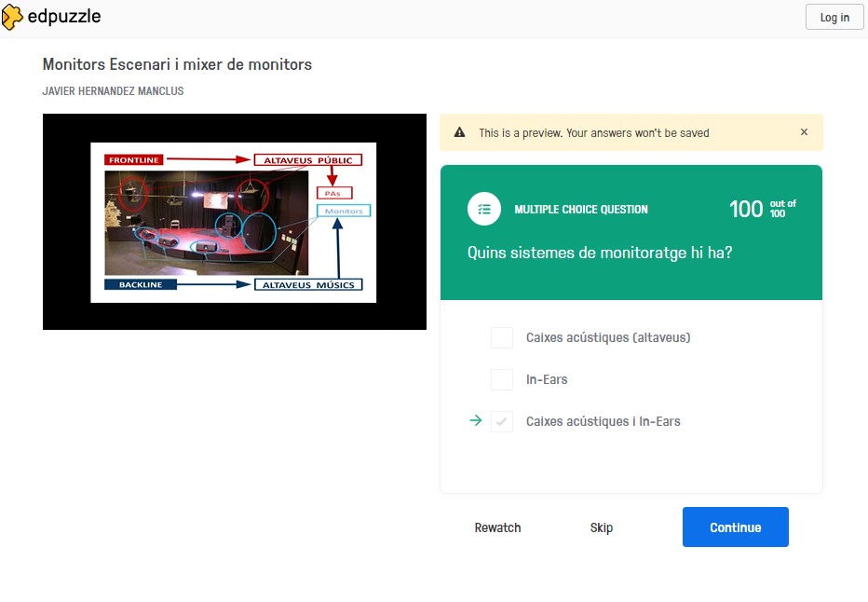Image resolution: width=868 pixels, height=602 pixels.
Task: Click the edpuzzle puzzle-piece logo icon
Action: [x=14, y=17]
